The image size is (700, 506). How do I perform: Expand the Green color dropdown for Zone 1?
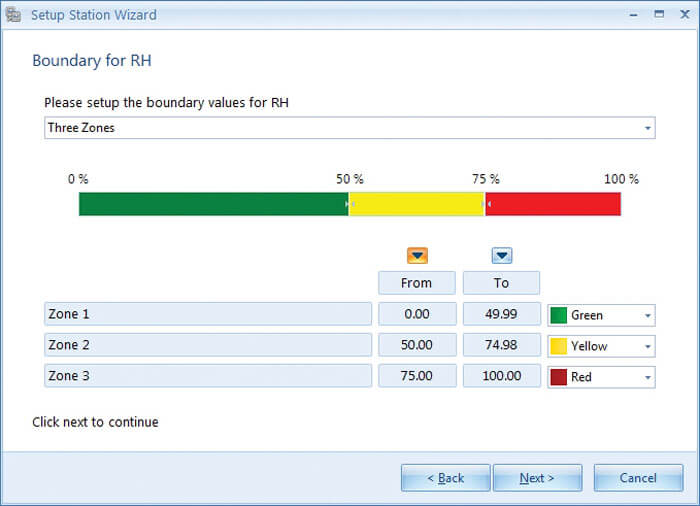648,315
